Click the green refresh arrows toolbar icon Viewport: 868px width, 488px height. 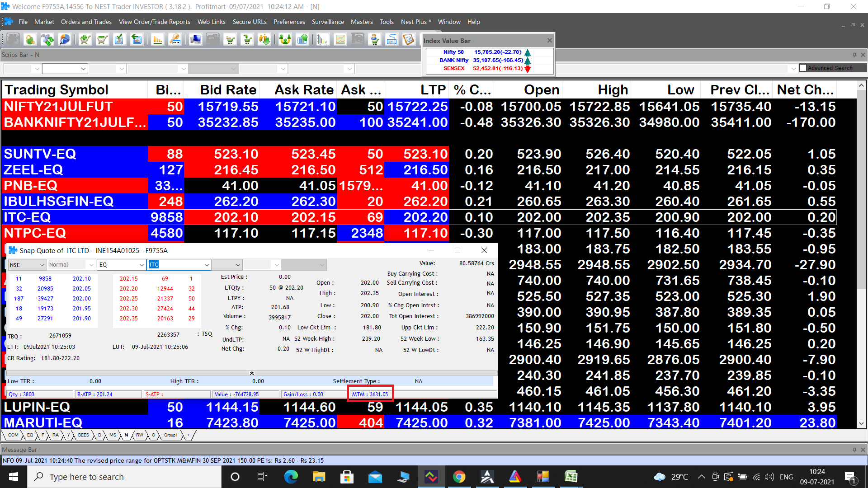coord(47,40)
